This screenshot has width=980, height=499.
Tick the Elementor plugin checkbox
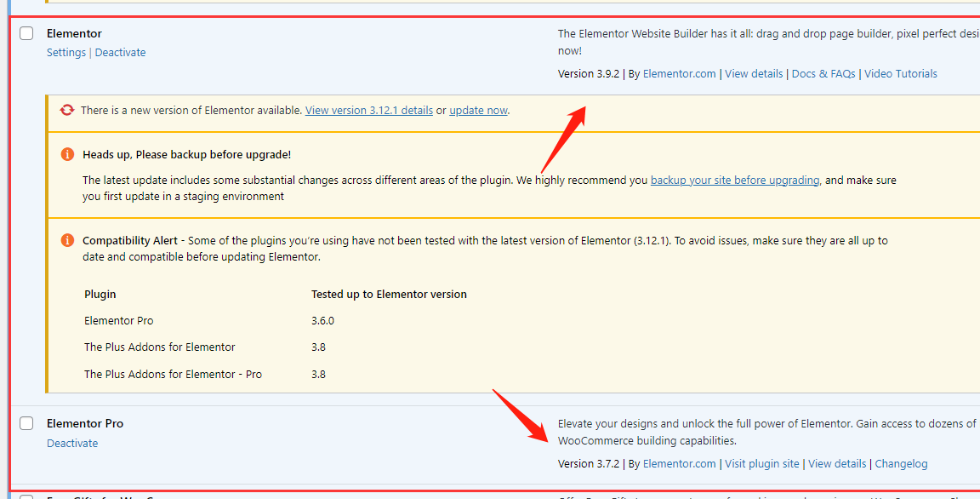[26, 33]
